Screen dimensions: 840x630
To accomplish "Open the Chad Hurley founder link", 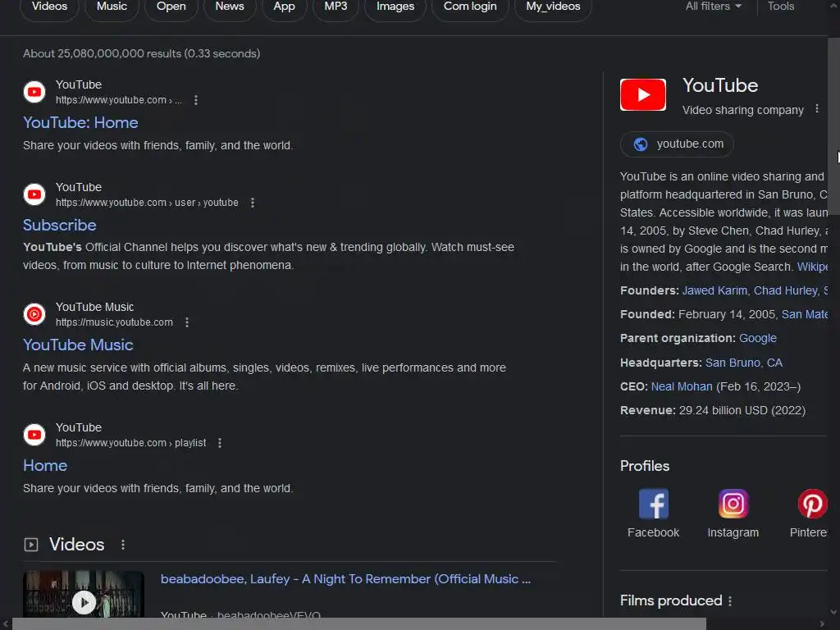I will click(x=785, y=290).
